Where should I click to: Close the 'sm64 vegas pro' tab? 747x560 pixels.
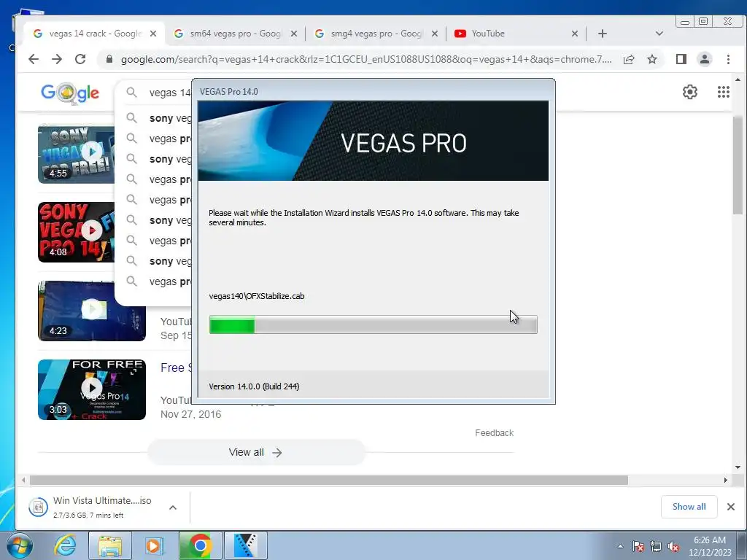coord(294,34)
